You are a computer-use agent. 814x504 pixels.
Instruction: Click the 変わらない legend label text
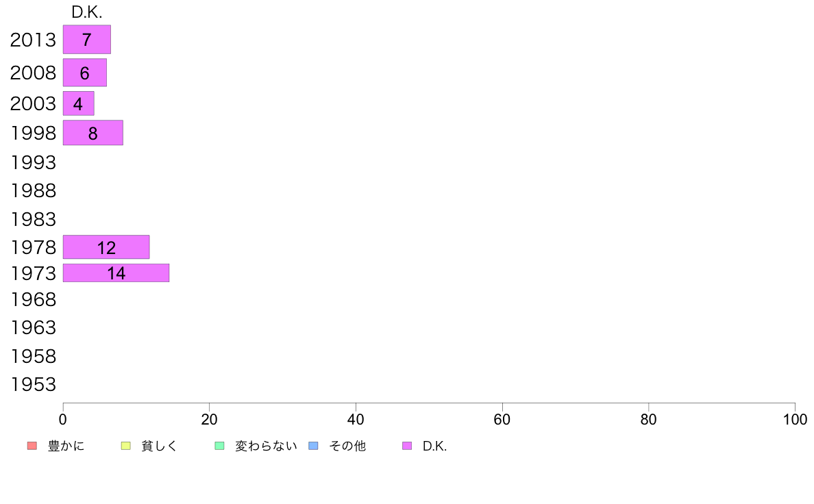pos(266,446)
